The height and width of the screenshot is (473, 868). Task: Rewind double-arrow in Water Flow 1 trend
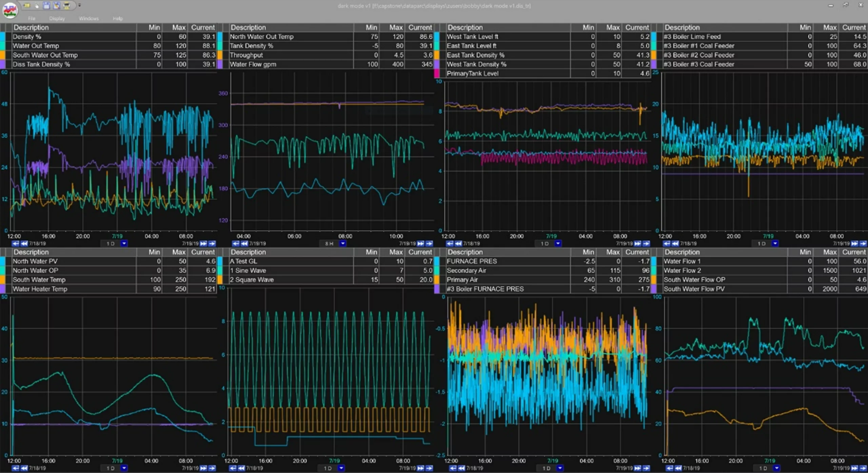678,468
